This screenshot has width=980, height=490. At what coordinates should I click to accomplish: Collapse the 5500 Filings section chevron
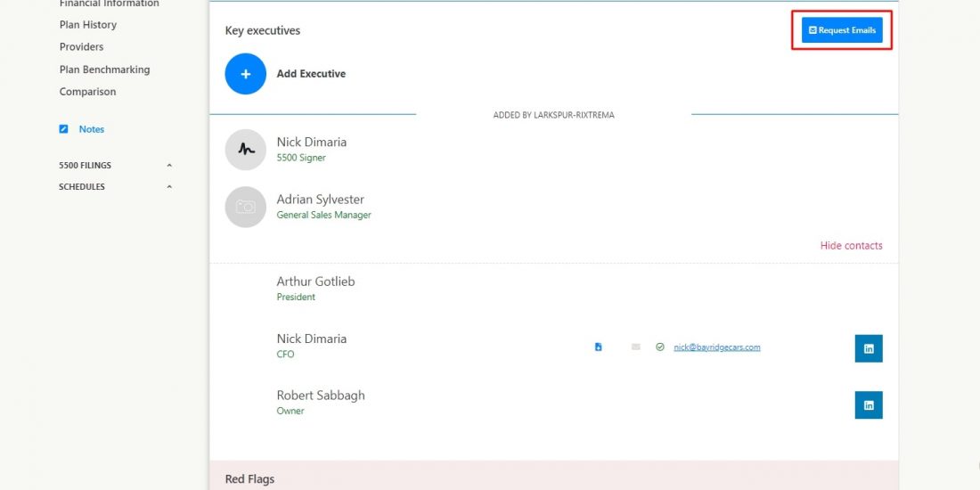pyautogui.click(x=169, y=166)
